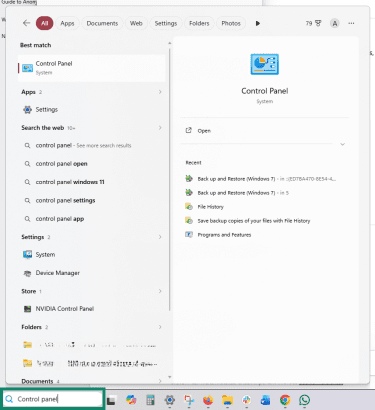Select the 'control panel windows 11' suggestion
The width and height of the screenshot is (375, 410).
point(91,182)
